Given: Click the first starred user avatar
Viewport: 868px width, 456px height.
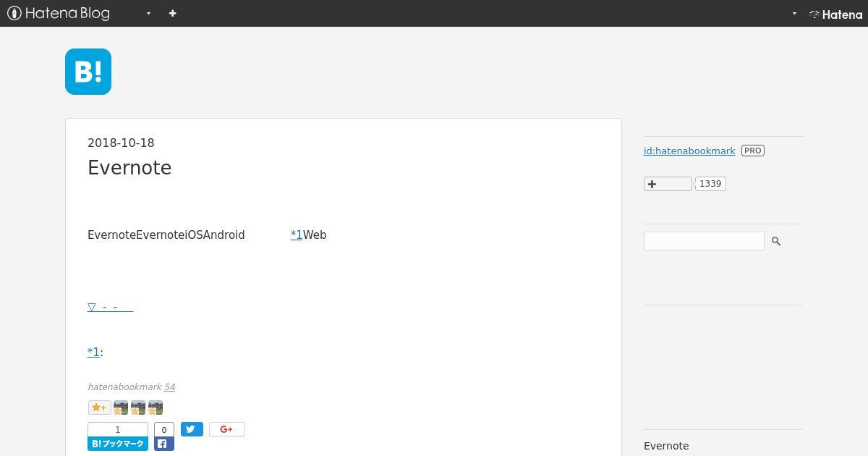Looking at the screenshot, I should coord(121,408).
